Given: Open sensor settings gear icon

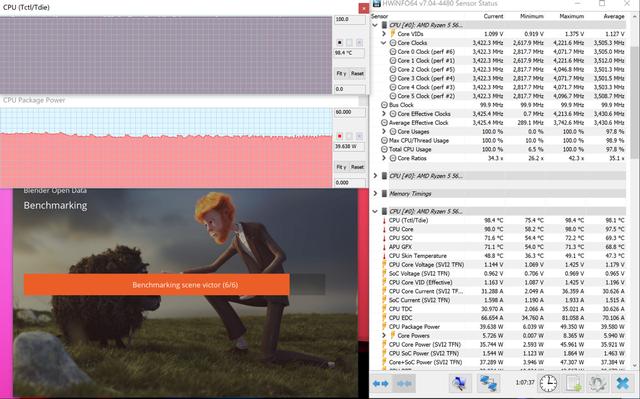Looking at the screenshot, I should coord(597,383).
